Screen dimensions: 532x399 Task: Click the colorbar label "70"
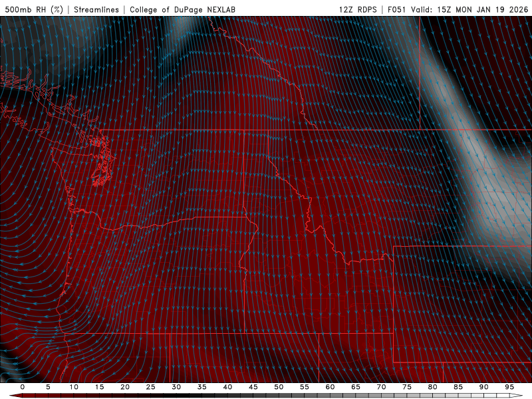coord(381,387)
